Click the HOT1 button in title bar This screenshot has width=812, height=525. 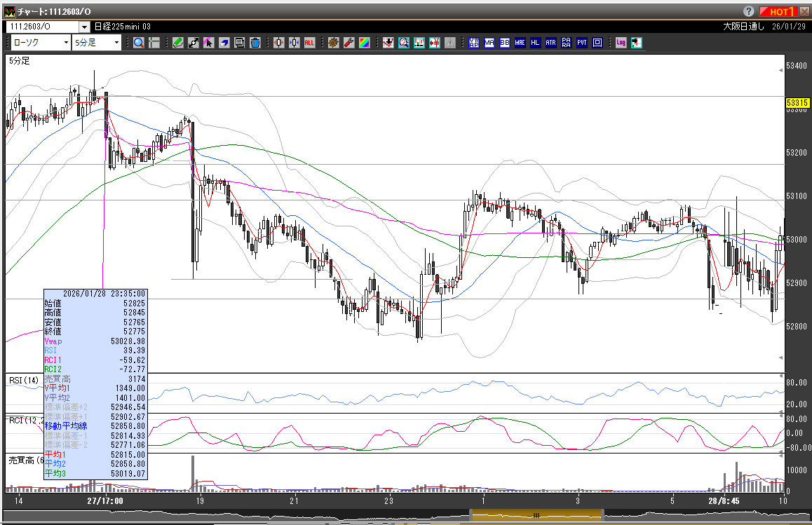tap(780, 11)
